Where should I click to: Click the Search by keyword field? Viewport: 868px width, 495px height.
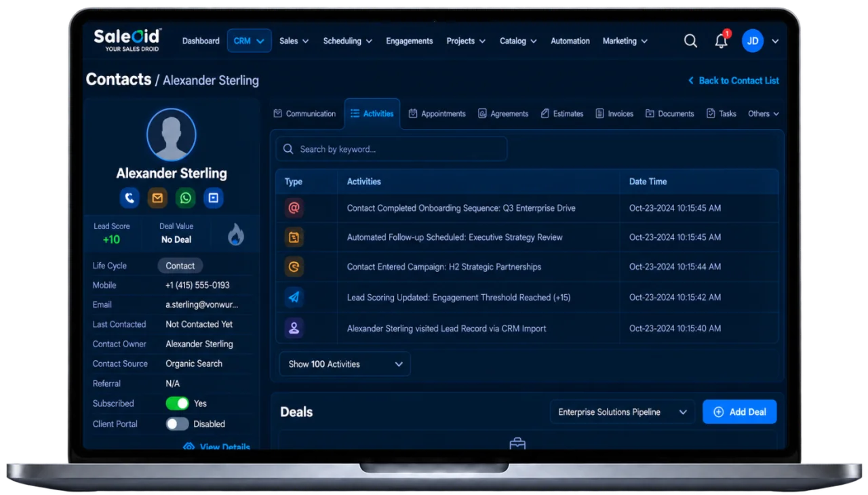[x=392, y=149]
